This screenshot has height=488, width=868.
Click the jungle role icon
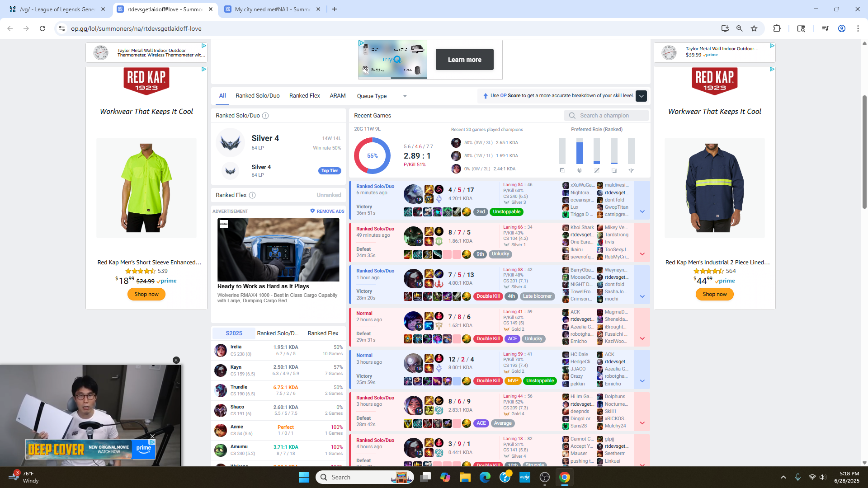tap(580, 170)
